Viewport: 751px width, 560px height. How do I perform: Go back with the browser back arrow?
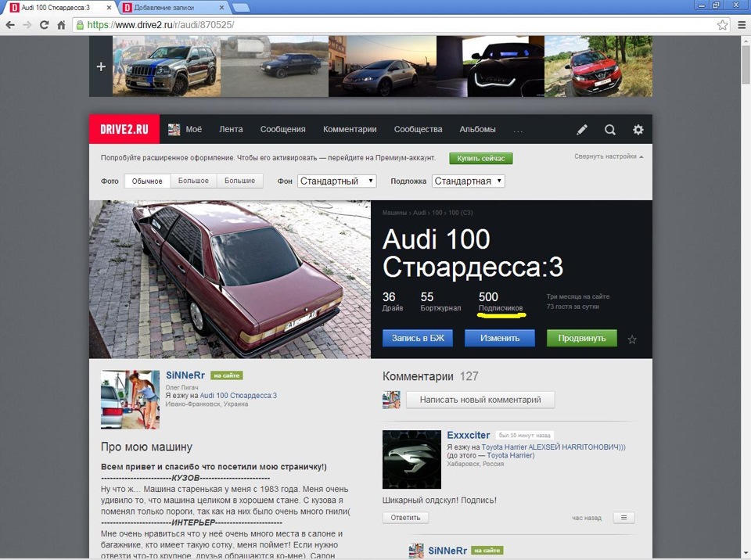coord(10,25)
